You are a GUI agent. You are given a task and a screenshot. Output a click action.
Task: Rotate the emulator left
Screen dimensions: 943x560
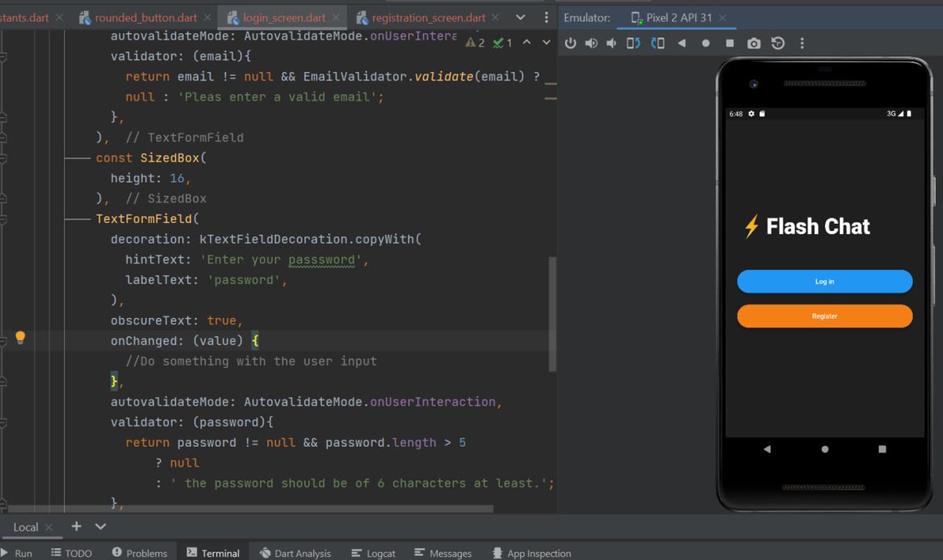633,43
